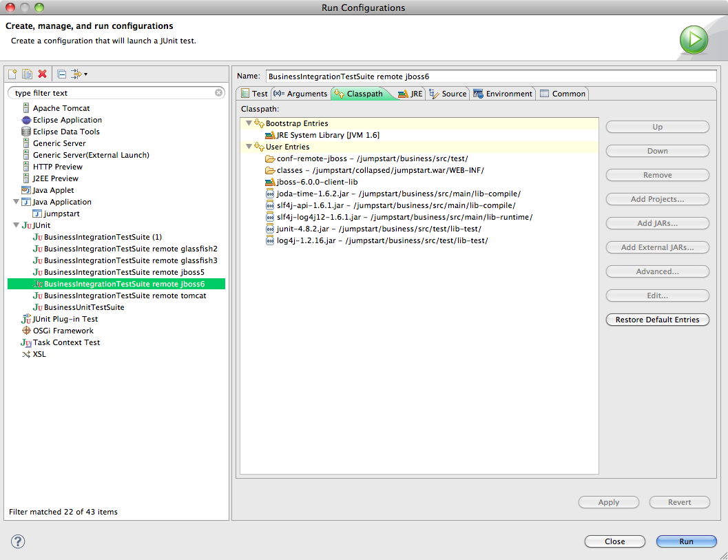Screen dimensions: 728x560
Task: Click the Edit... button
Action: 658,295
